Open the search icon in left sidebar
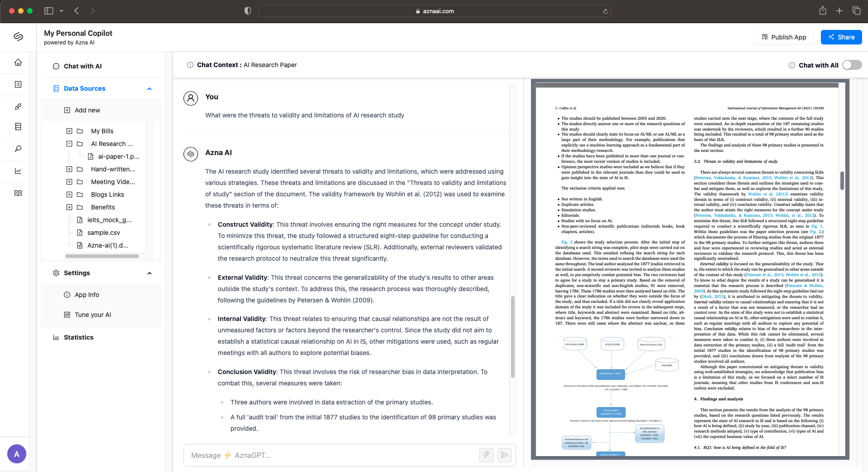 coord(18,149)
